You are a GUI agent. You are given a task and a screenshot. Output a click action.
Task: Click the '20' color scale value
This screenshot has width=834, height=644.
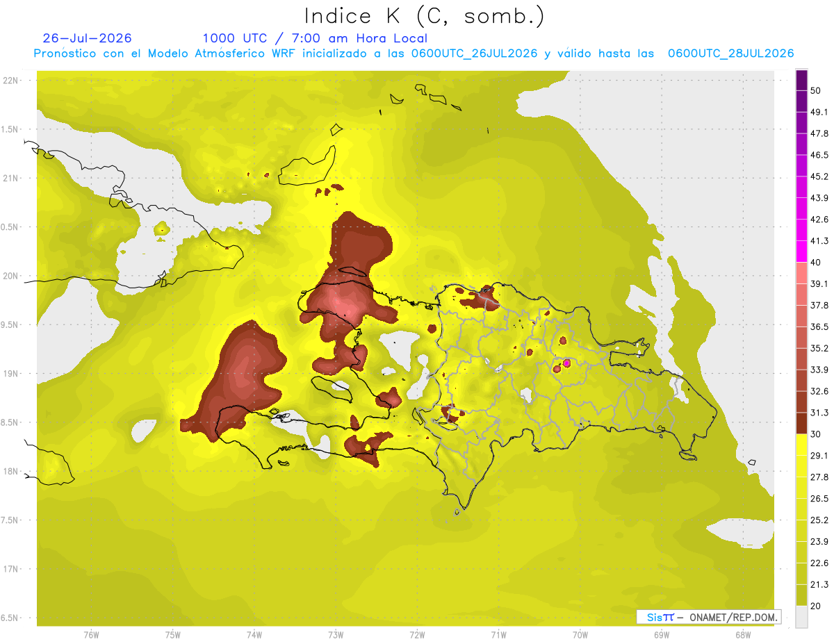tap(817, 606)
